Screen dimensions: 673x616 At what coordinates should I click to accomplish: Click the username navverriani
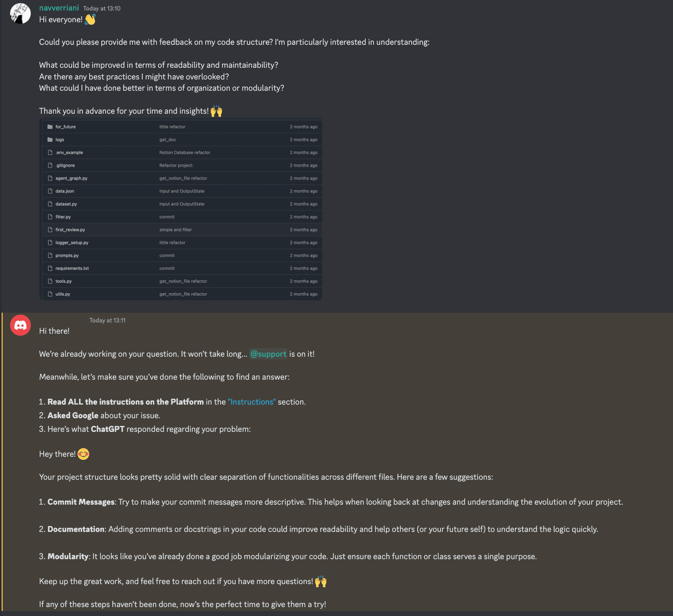tap(59, 7)
